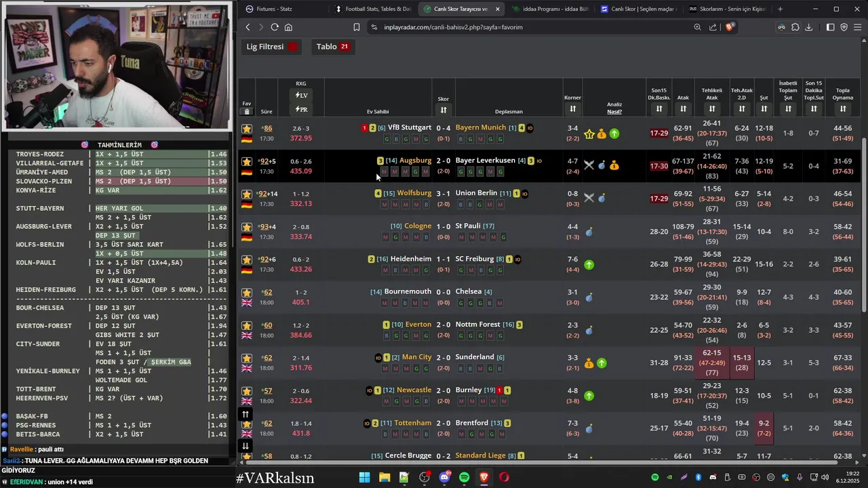
Task: Sort table by Skor column arrows
Action: click(443, 110)
